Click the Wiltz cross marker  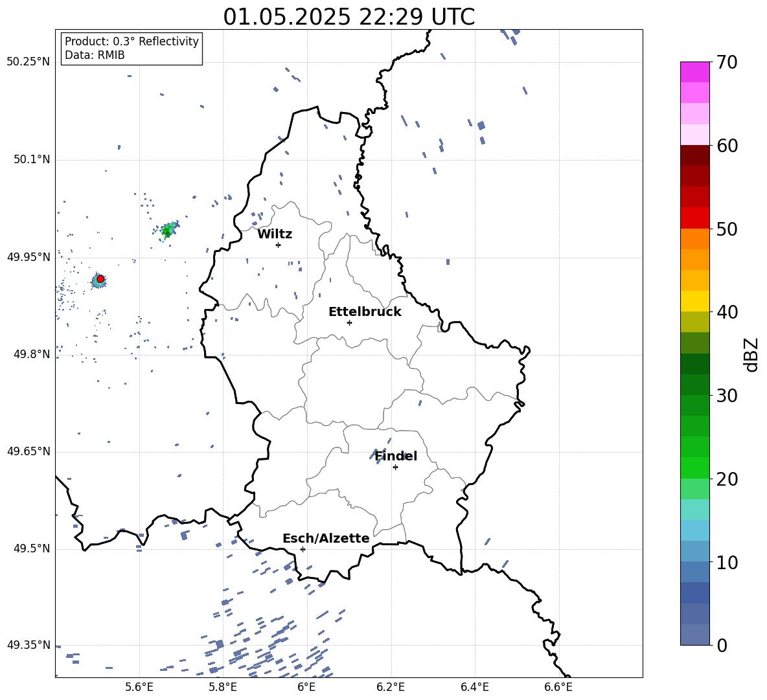click(x=279, y=245)
